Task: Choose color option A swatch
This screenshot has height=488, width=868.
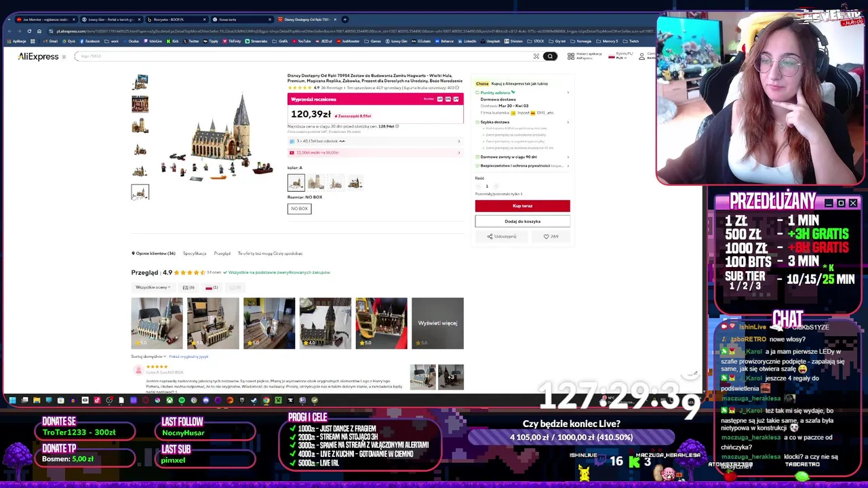Action: 296,182
